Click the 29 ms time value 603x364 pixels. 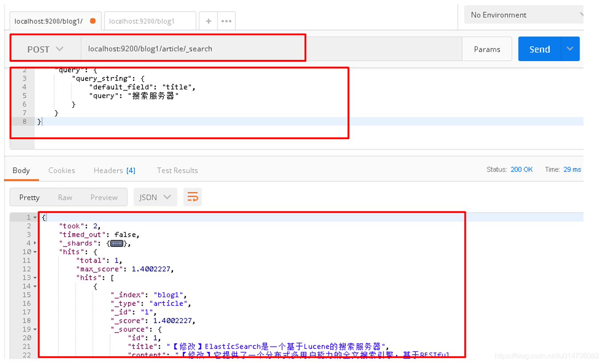coord(572,169)
